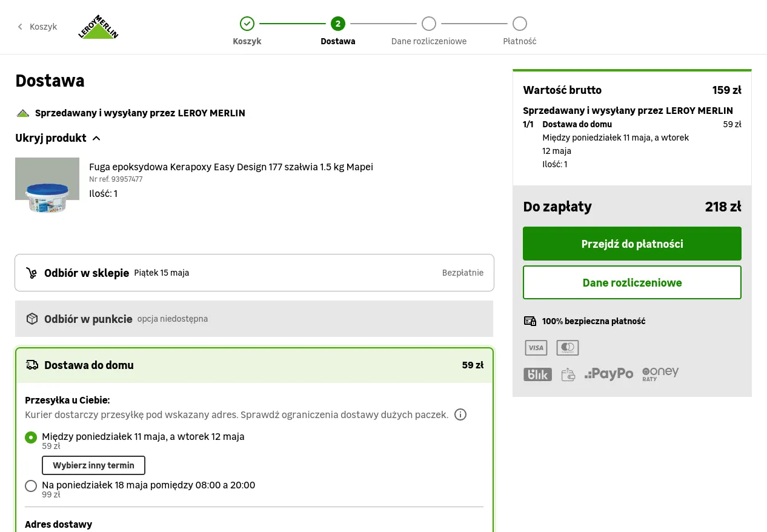Click the completed Koszyk step checkmark
Screen dimensions: 767x532
tap(247, 24)
